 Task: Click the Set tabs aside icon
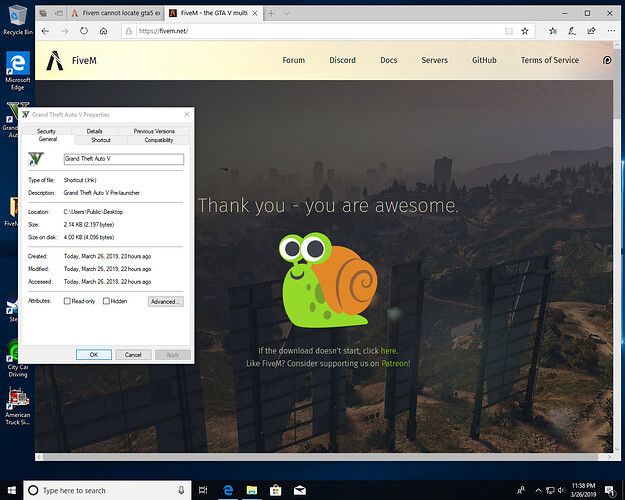coord(59,14)
